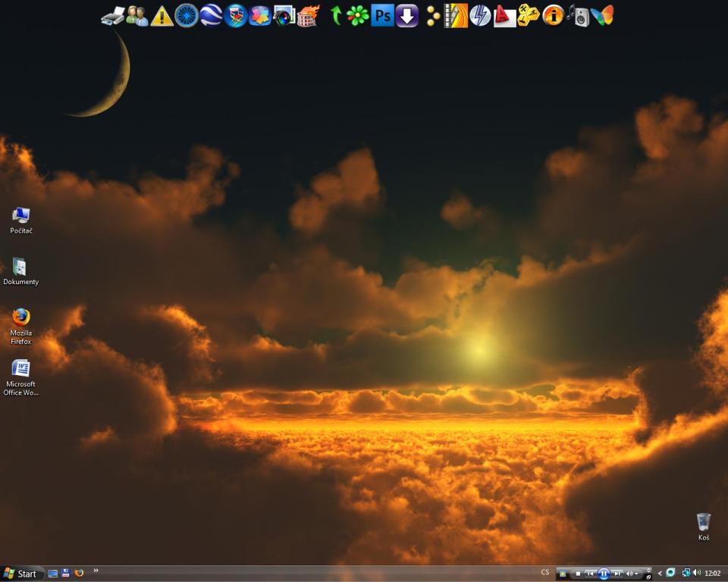Screen dimensions: 728x582
Task: Expand the Quick Launch overflow chevron
Action: tap(96, 571)
